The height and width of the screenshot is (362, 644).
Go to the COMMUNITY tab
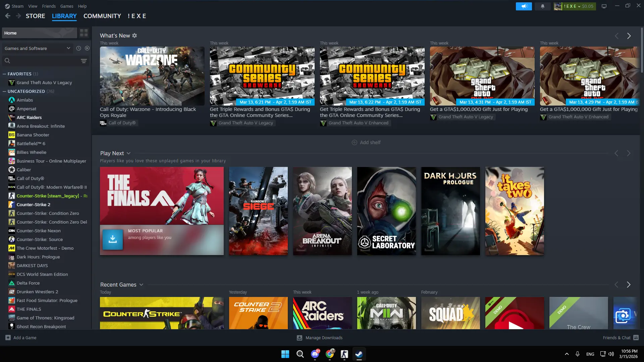tap(102, 16)
